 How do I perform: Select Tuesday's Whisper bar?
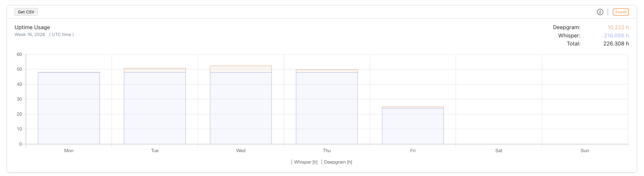155,108
